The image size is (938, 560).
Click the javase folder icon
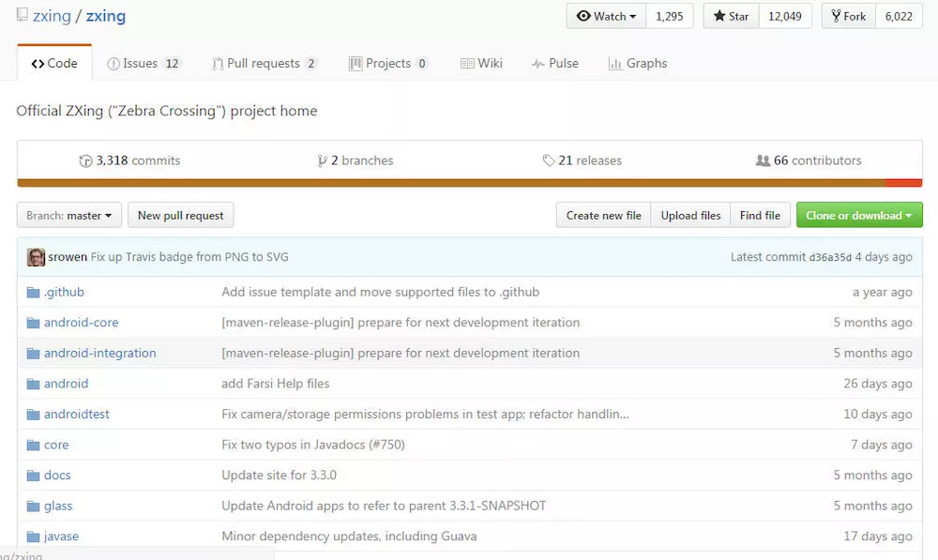coord(33,537)
